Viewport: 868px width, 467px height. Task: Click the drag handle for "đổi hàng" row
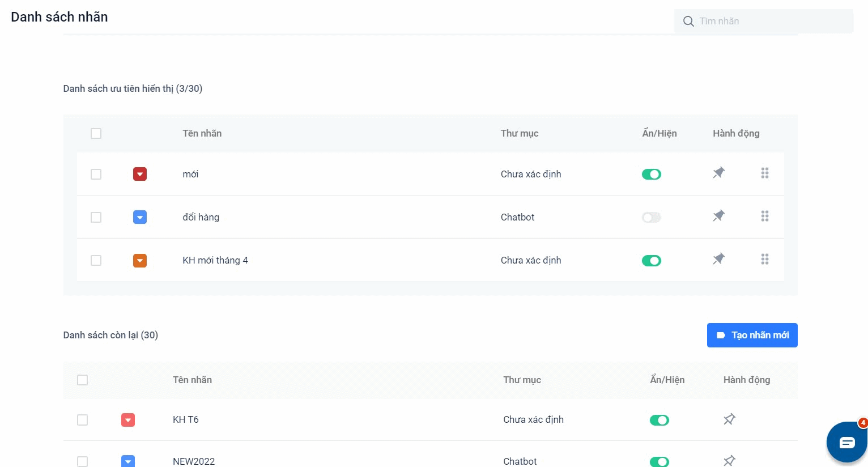765,216
